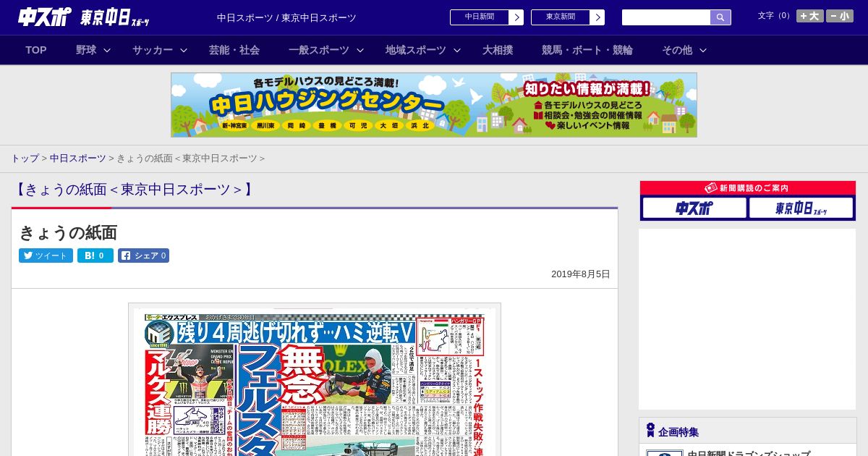This screenshot has width=868, height=456.
Task: Click in the search text field
Action: click(x=666, y=17)
